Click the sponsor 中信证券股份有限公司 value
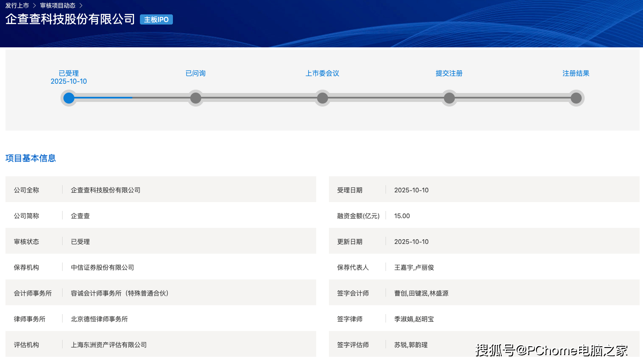Image resolution: width=643 pixels, height=364 pixels. [x=102, y=267]
